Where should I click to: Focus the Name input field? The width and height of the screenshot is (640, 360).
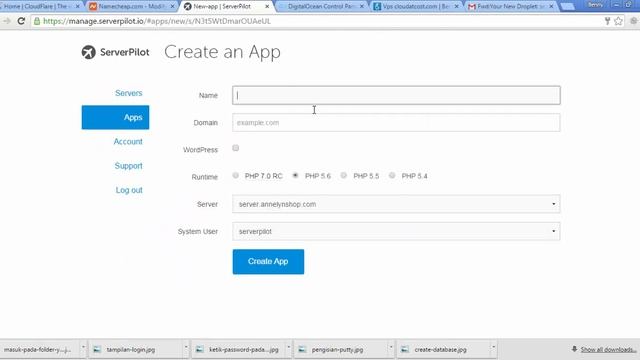[x=396, y=95]
